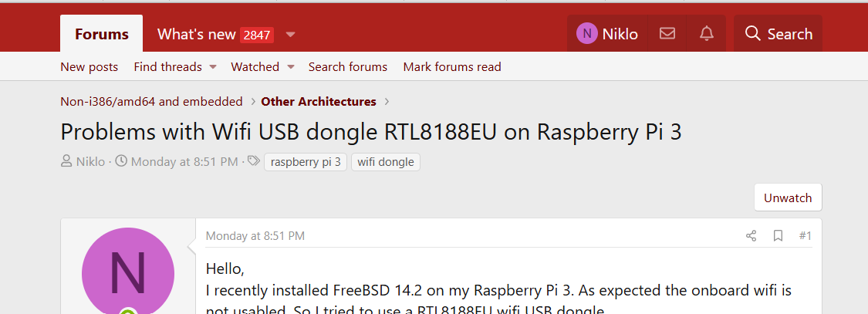
Task: Select the raspberry pi 3 tag
Action: click(x=306, y=162)
